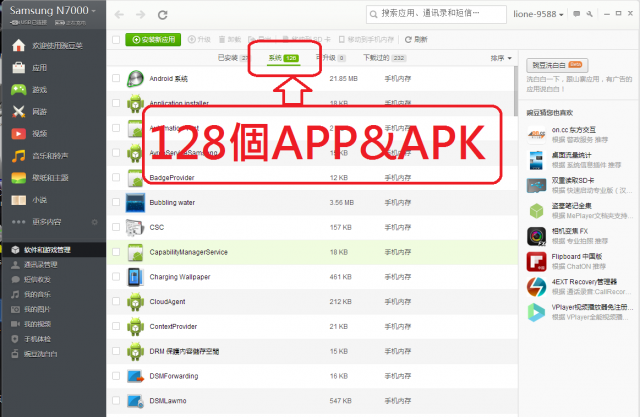640x417 pixels.
Task: Check the CSC row checkbox
Action: pos(116,227)
